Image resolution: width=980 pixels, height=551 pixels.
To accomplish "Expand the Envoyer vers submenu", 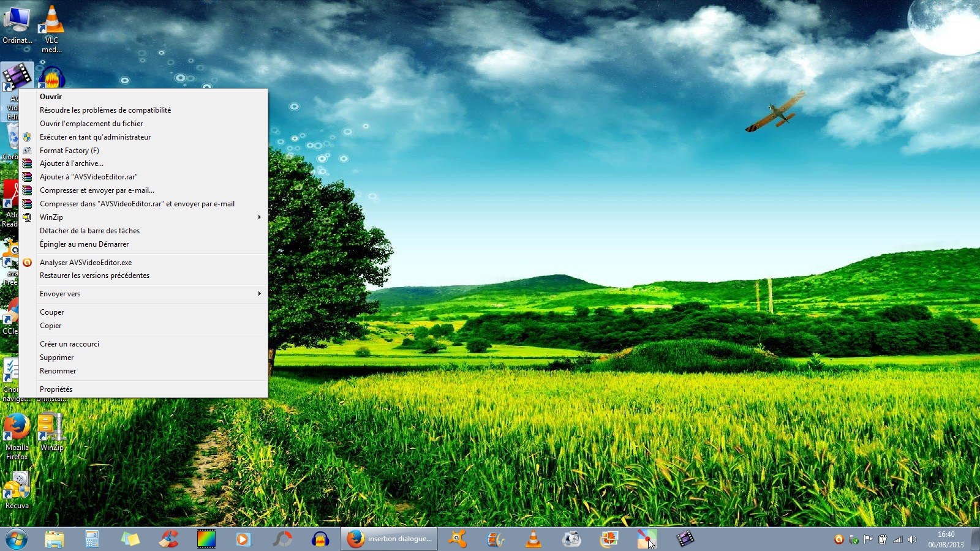I will coord(143,294).
